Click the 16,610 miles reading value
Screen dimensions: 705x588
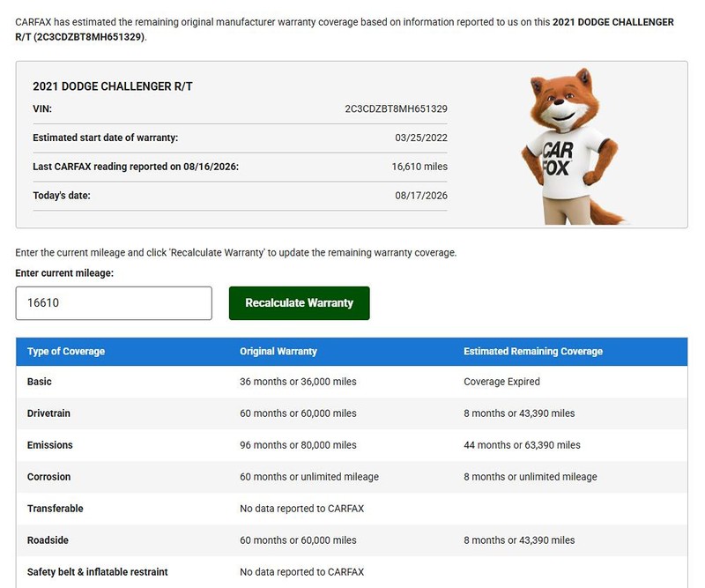(419, 167)
